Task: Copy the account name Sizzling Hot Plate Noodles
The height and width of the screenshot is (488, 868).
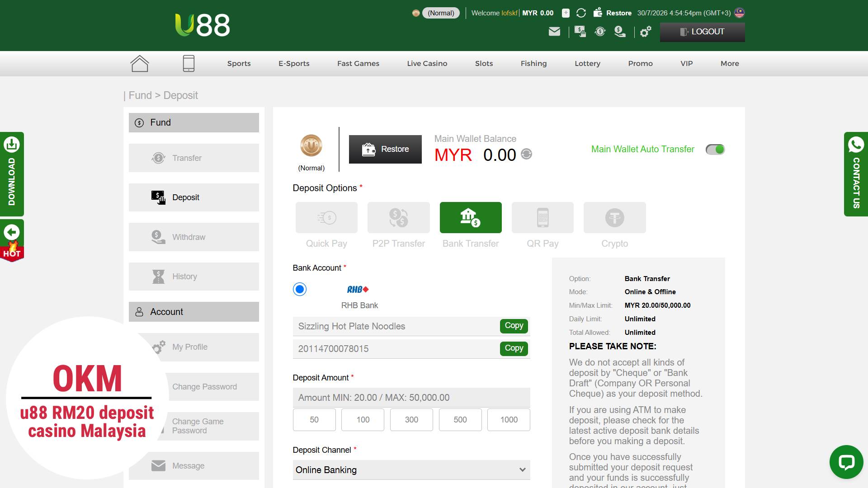Action: click(514, 326)
